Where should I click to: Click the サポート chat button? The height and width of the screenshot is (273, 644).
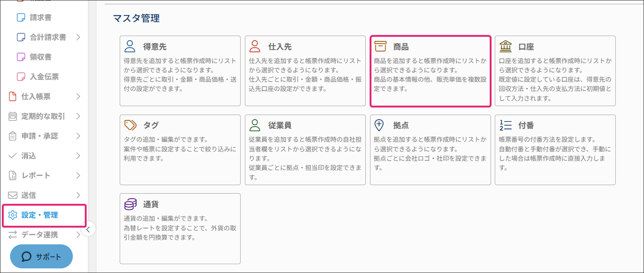41,257
